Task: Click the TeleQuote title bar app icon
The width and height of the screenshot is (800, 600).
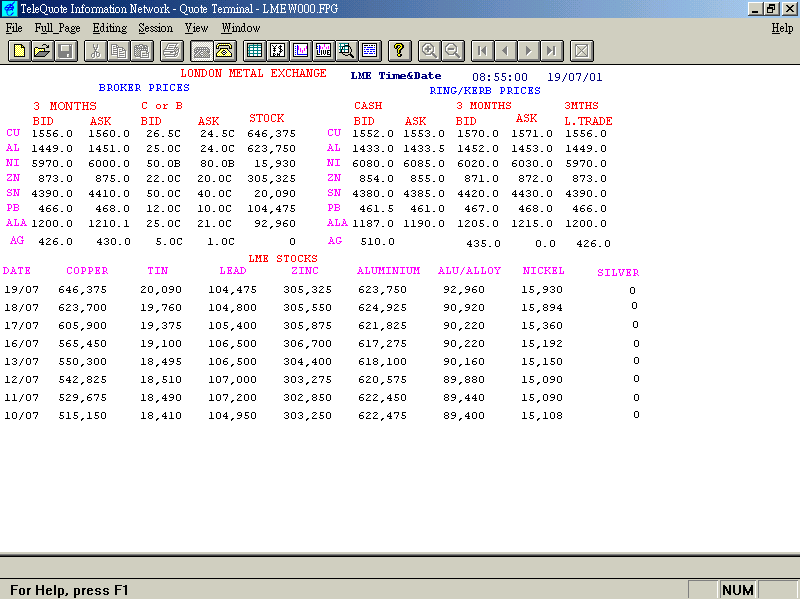Action: point(10,9)
